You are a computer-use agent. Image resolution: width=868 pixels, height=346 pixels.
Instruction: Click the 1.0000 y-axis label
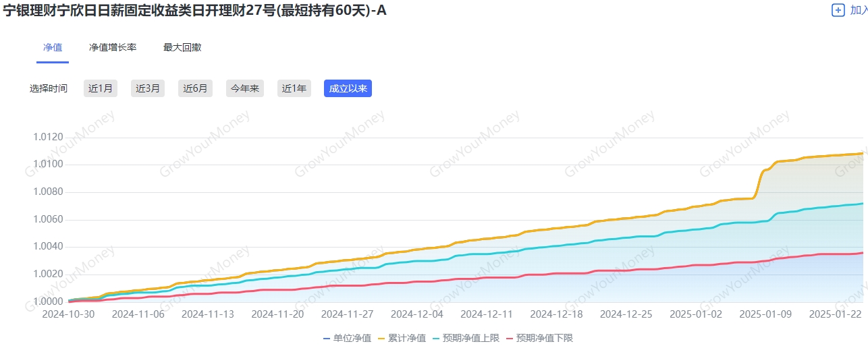click(48, 301)
